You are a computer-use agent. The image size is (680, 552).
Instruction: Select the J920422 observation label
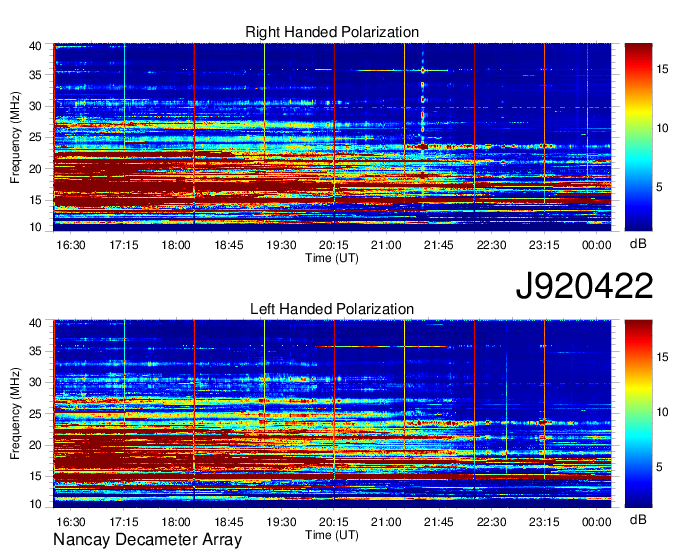tap(584, 286)
